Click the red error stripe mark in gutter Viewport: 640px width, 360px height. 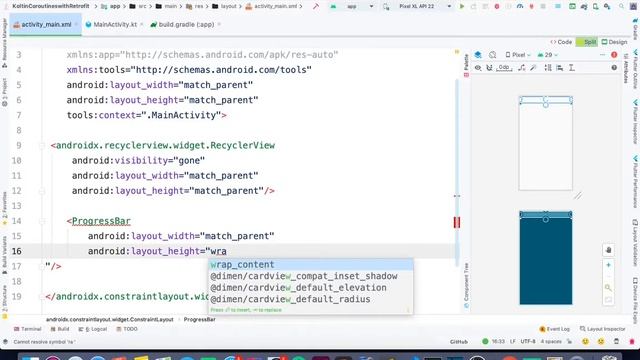coord(457,222)
